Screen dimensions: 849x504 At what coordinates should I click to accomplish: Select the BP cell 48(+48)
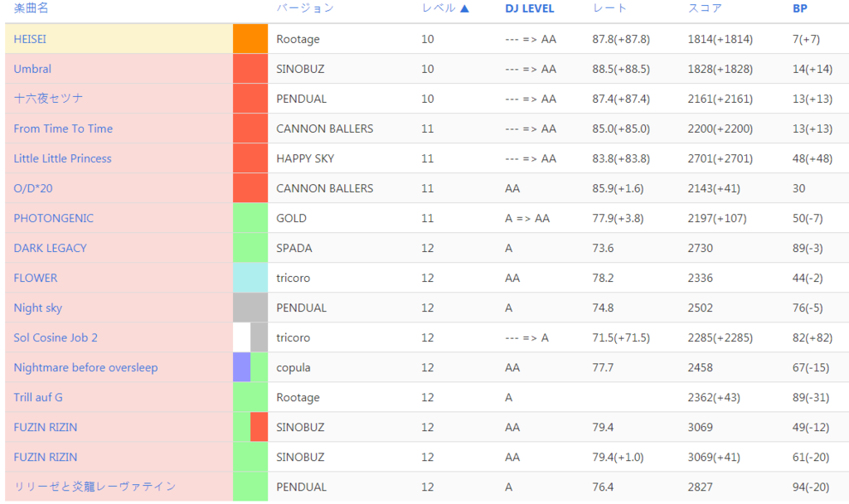point(813,158)
